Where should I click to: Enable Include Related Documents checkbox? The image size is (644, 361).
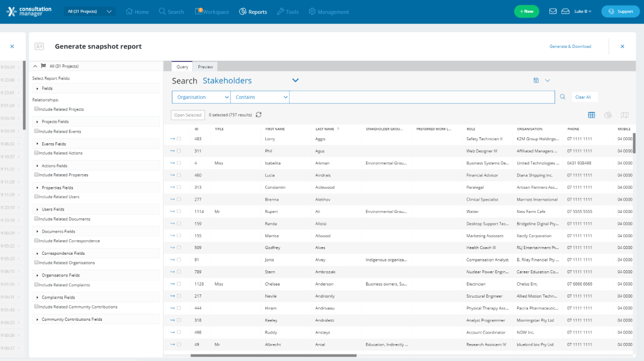pos(37,219)
